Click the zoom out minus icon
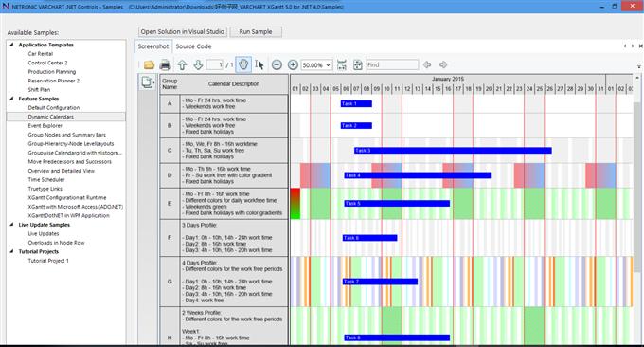The height and width of the screenshot is (347, 644). 277,65
